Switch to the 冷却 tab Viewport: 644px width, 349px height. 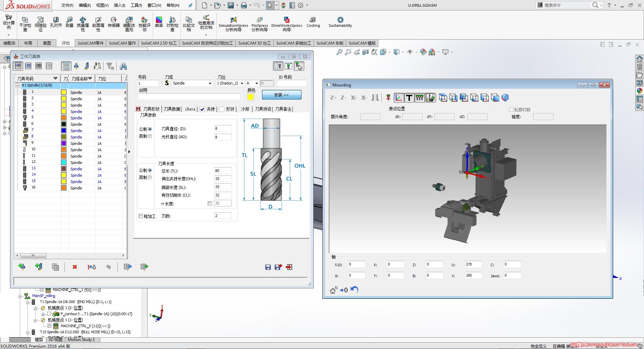pos(245,109)
